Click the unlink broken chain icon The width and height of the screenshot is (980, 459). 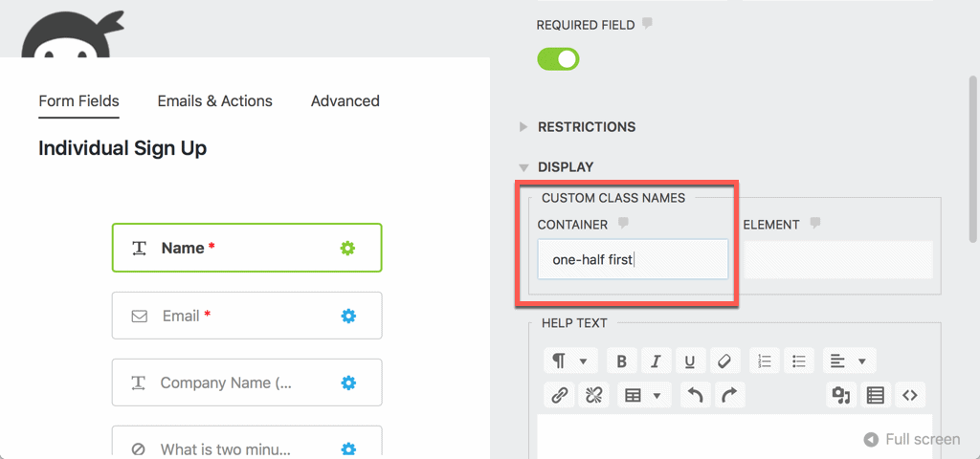593,395
